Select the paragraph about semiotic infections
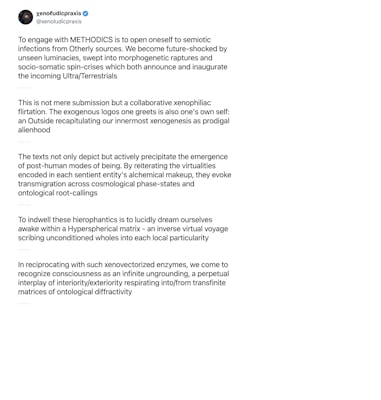The image size is (381, 400). point(123,58)
